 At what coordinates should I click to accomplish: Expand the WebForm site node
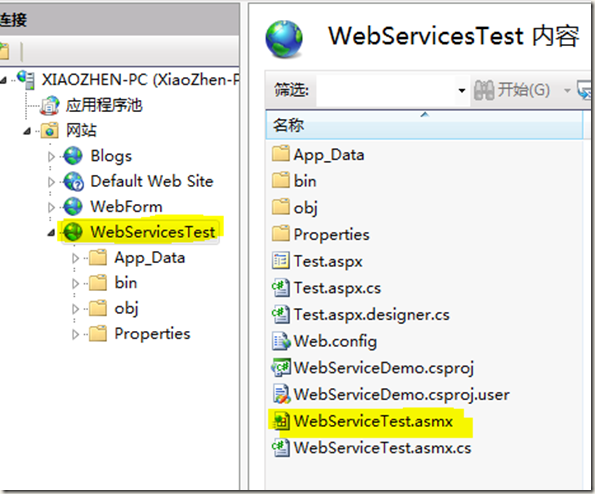coord(51,207)
